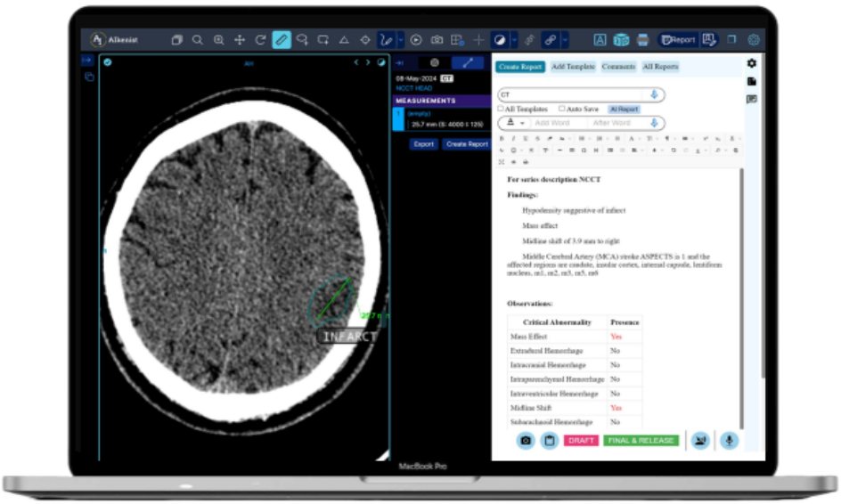This screenshot has width=841, height=504.
Task: Click the cine play button
Action: [416, 40]
